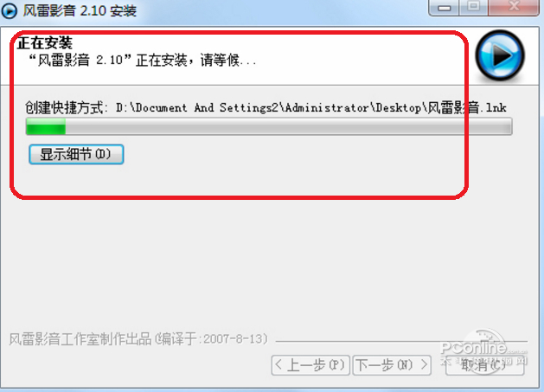
Task: Click the small play icon in title bar
Action: pyautogui.click(x=9, y=10)
